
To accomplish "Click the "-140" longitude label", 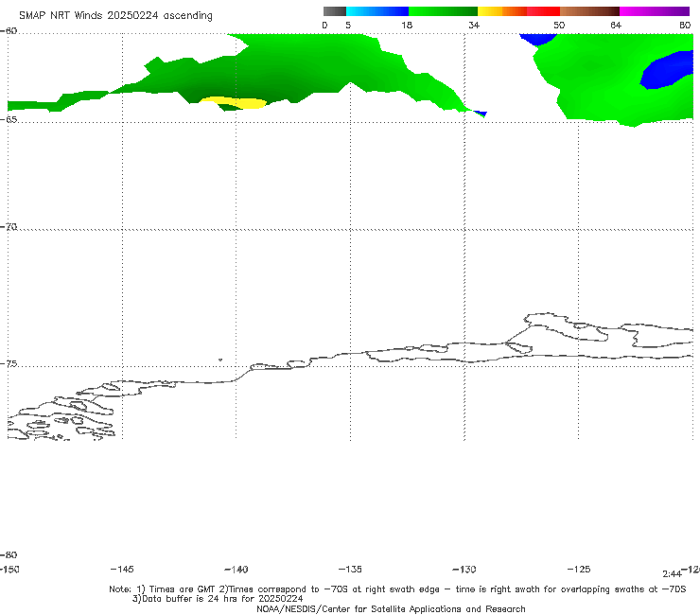I will tap(236, 570).
